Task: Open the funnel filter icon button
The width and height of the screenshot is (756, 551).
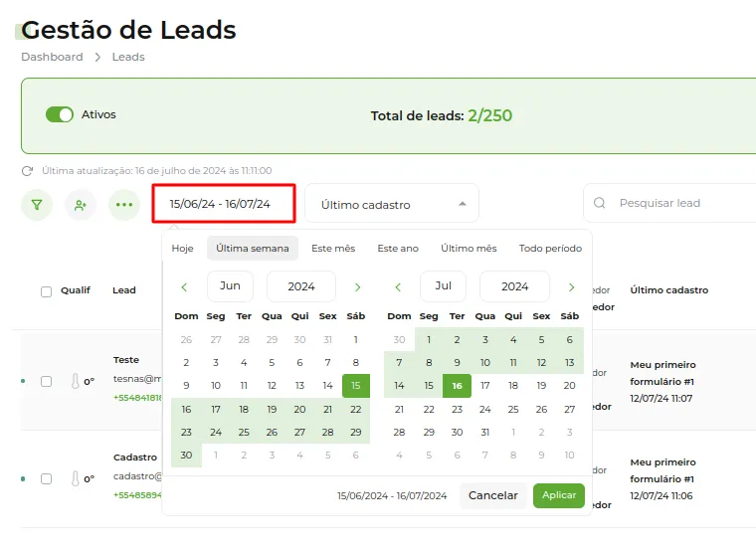Action: pyautogui.click(x=37, y=205)
